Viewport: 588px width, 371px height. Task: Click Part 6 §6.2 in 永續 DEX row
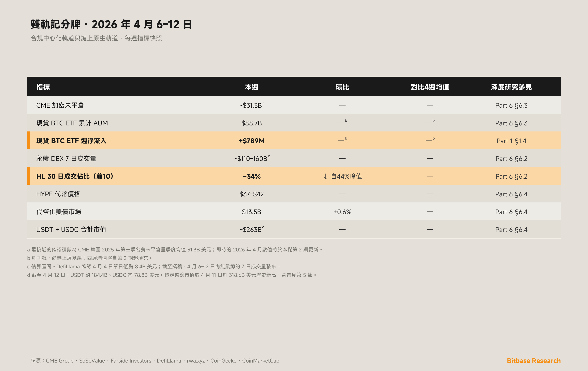tap(511, 158)
